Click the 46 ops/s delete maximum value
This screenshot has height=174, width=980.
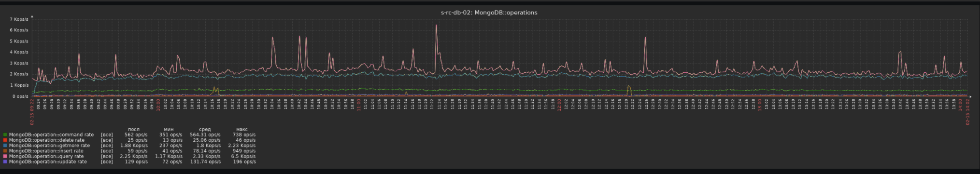coord(245,140)
